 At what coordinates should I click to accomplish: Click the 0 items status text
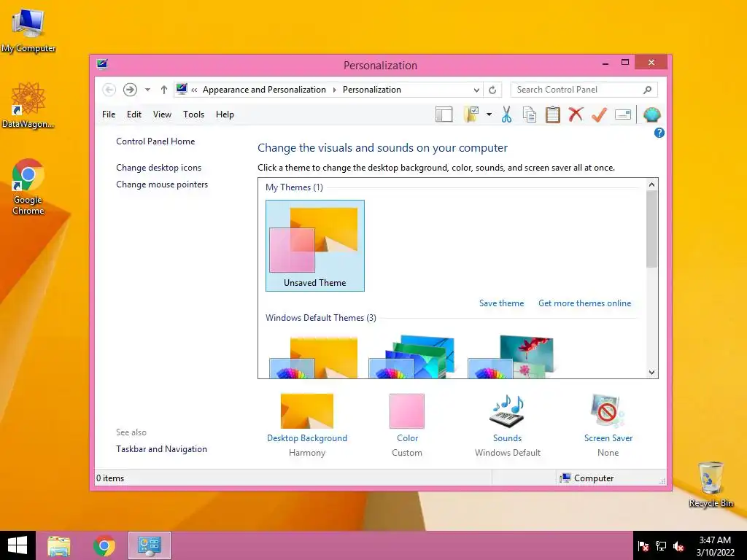[x=110, y=478]
